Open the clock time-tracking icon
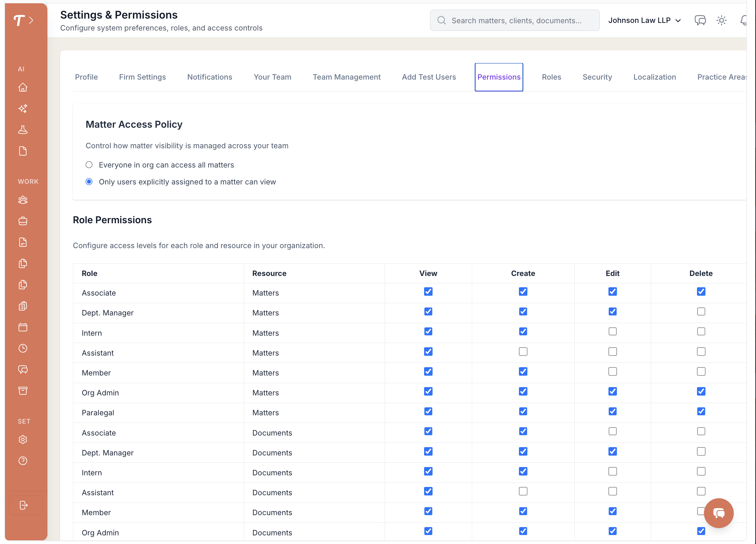This screenshot has width=756, height=544. point(23,348)
